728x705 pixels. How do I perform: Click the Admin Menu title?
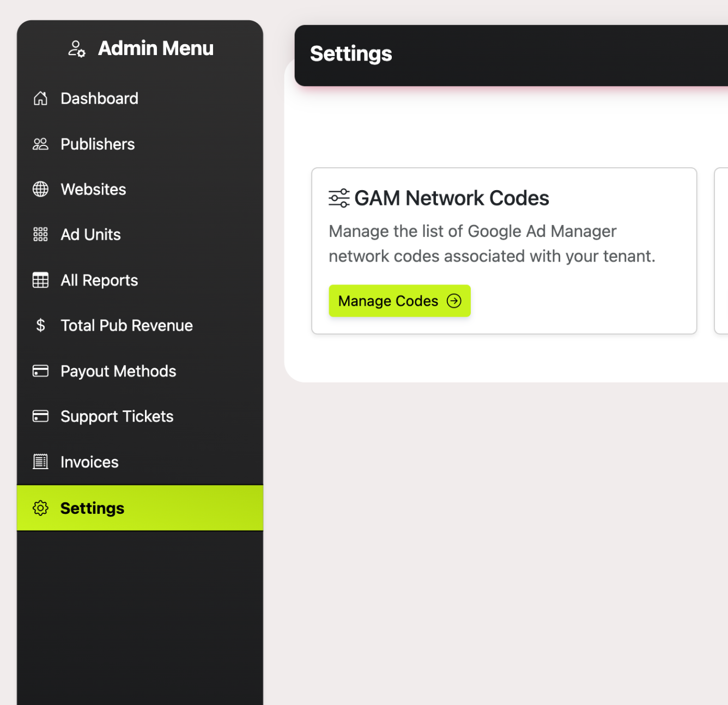156,48
